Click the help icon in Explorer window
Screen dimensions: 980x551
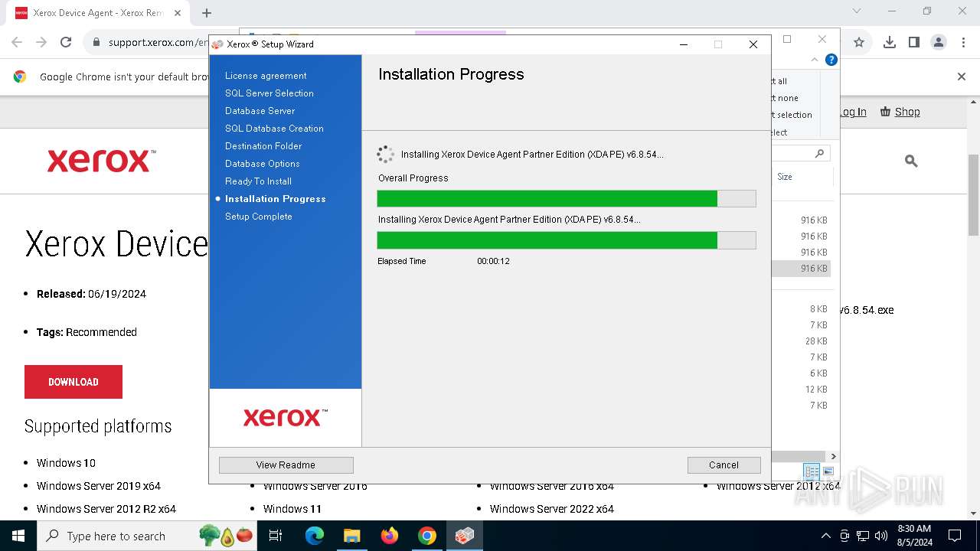click(x=831, y=60)
